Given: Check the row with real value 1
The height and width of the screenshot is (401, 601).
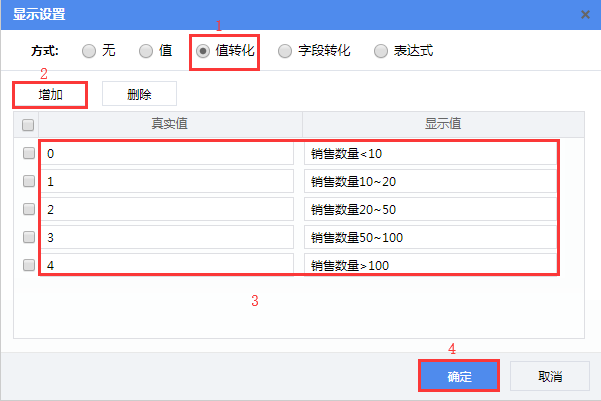Looking at the screenshot, I should 28,182.
